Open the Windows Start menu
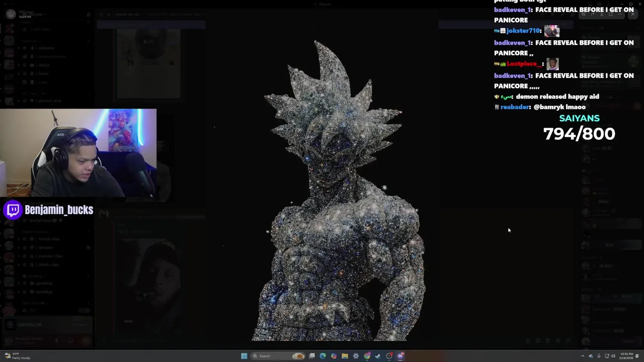This screenshot has height=362, width=644. [x=244, y=356]
